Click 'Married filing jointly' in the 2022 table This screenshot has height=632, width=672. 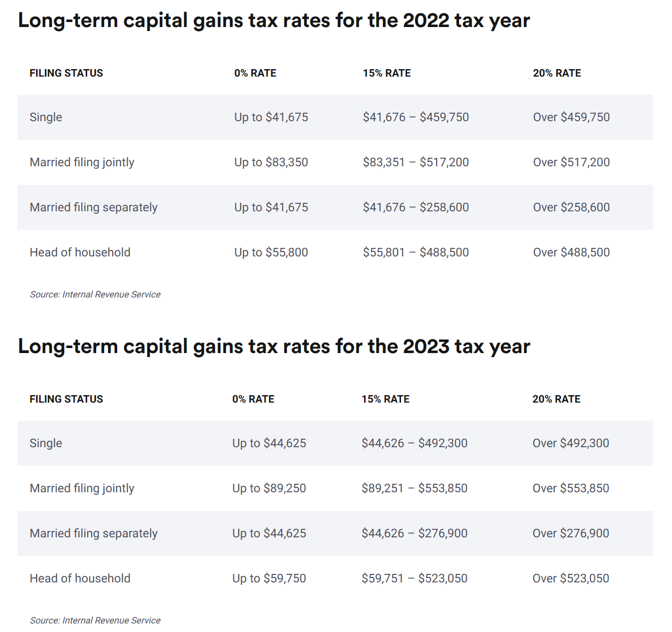tap(82, 162)
